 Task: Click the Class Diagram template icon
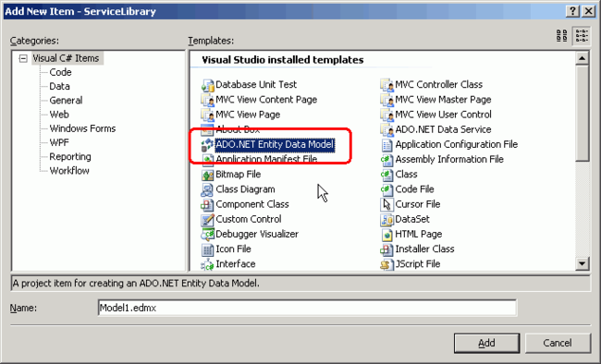(207, 189)
